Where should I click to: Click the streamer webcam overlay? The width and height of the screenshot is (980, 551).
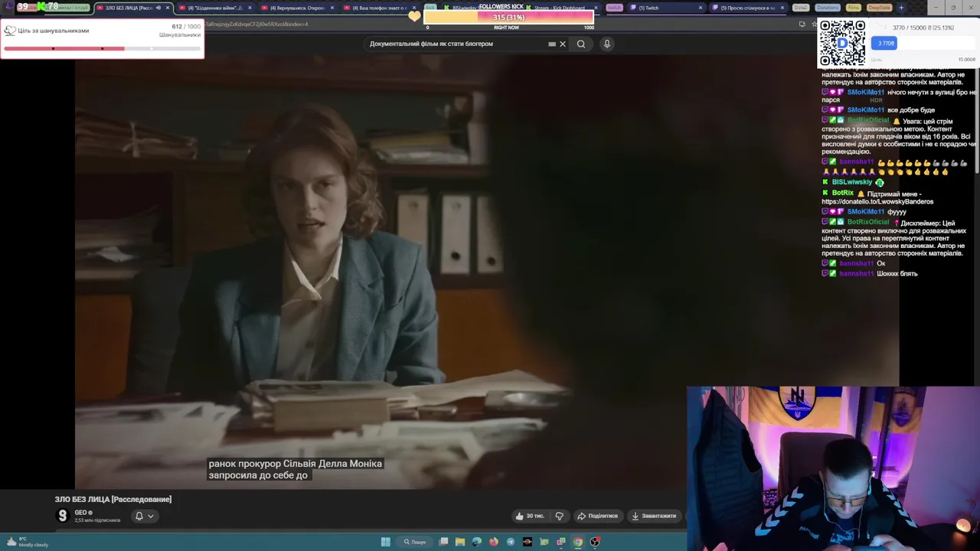coord(833,468)
